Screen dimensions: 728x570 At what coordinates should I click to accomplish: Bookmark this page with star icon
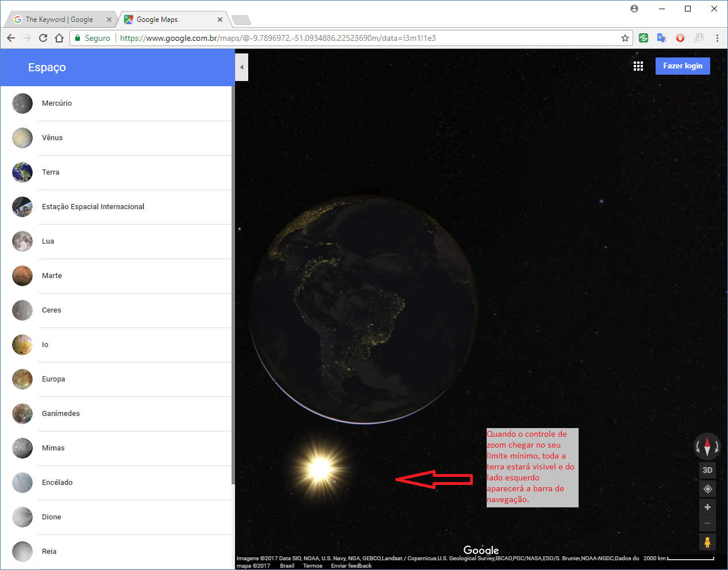click(625, 38)
